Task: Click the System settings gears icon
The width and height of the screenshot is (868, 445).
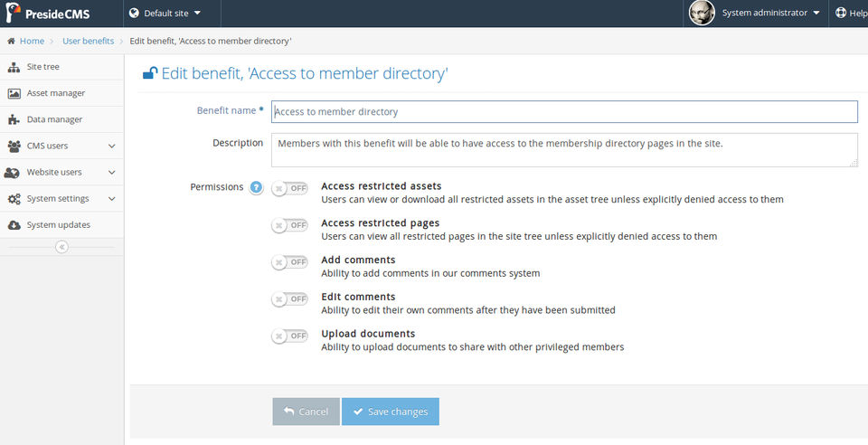Action: click(14, 199)
